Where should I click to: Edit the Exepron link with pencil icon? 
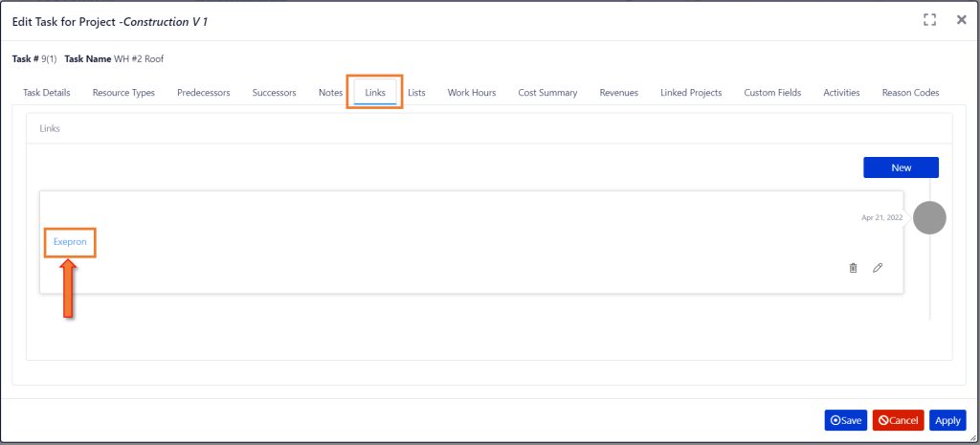pos(878,268)
